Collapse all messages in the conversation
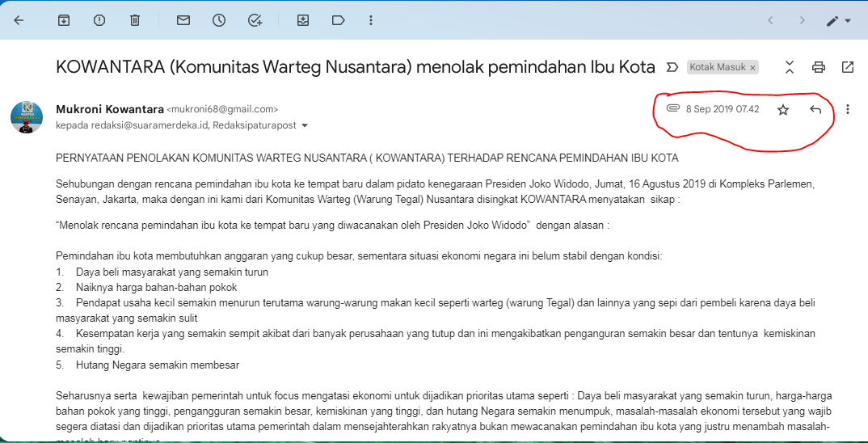 [x=790, y=68]
